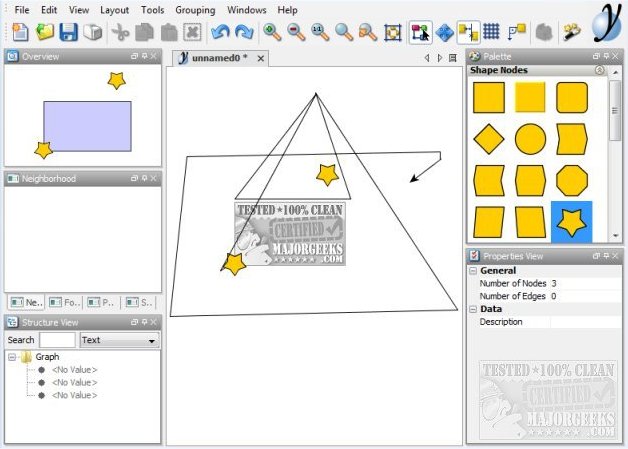Image resolution: width=628 pixels, height=449 pixels.
Task: Toggle the Navigation mode blue arrows icon
Action: [x=444, y=32]
